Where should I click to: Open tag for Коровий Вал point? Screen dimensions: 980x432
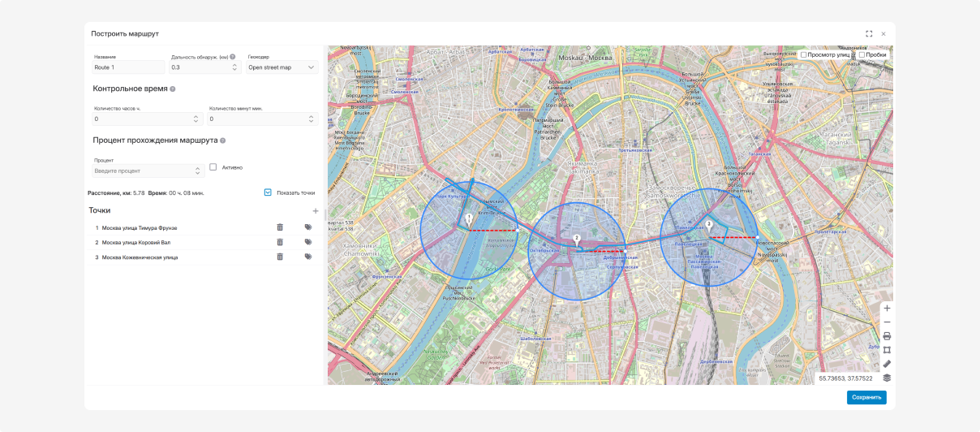click(x=308, y=242)
